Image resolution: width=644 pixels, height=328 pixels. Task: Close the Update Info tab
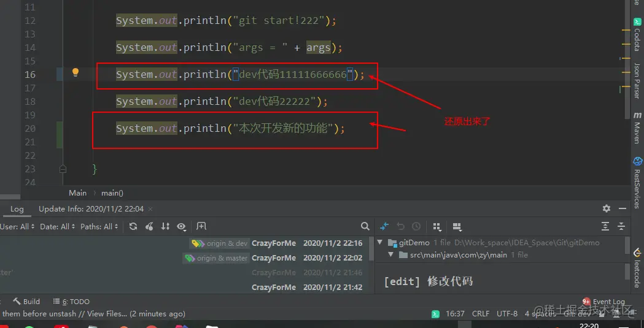tap(150, 209)
